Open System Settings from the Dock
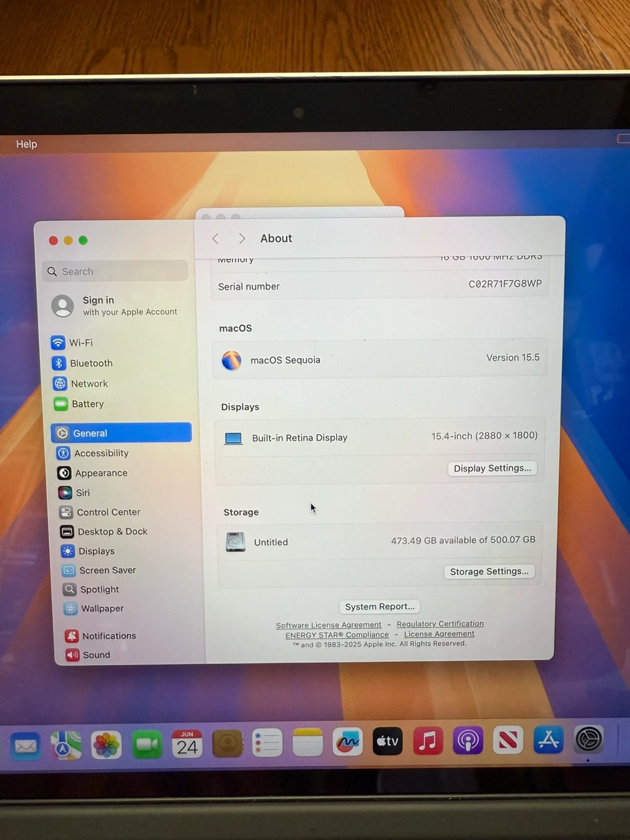Screen dimensions: 630x840 coord(589,739)
